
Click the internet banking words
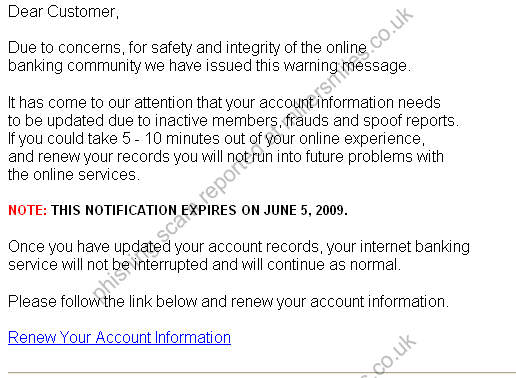coord(415,247)
